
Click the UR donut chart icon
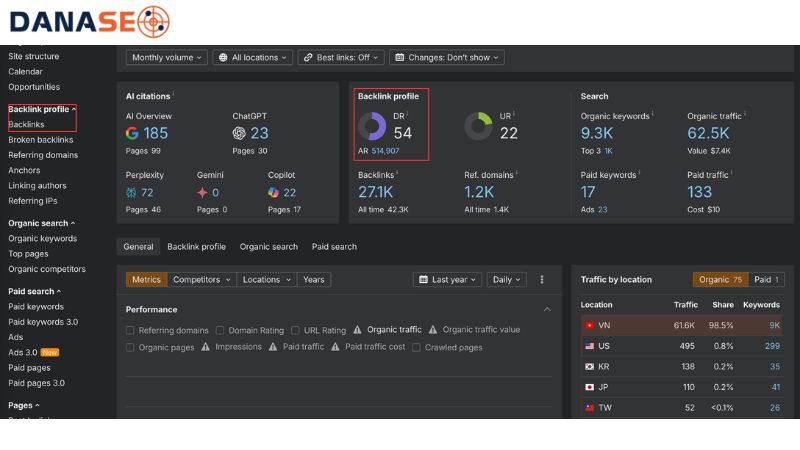coord(478,127)
